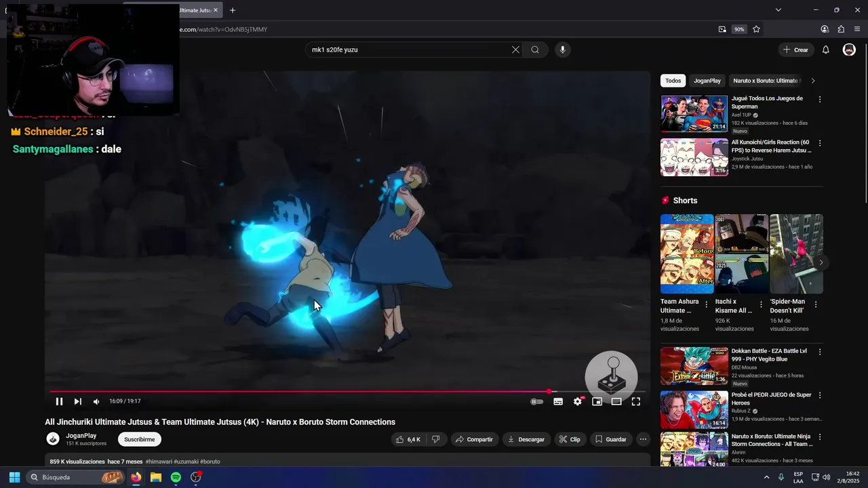
Task: Close the current browser tab
Action: pos(216,10)
